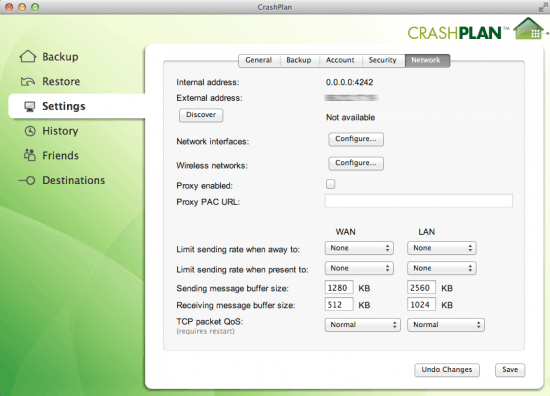
Task: Go to the History section label
Action: click(x=60, y=131)
